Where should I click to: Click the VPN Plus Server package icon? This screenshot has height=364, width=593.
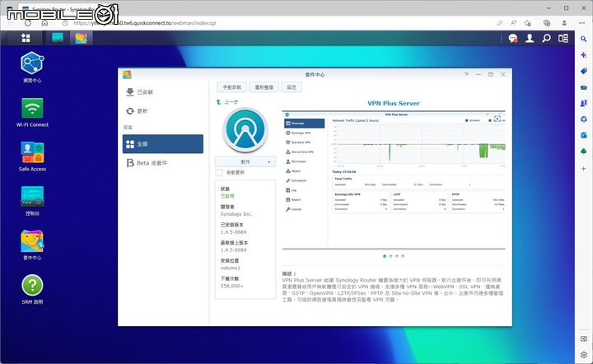(245, 130)
